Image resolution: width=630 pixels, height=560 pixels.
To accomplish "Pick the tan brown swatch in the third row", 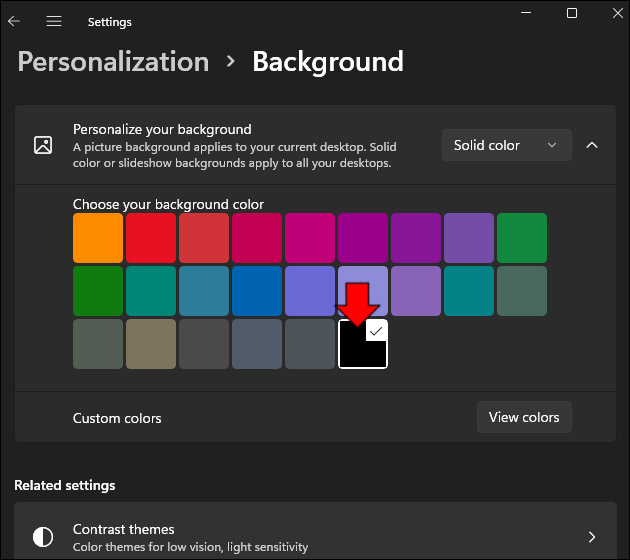I will pyautogui.click(x=151, y=344).
